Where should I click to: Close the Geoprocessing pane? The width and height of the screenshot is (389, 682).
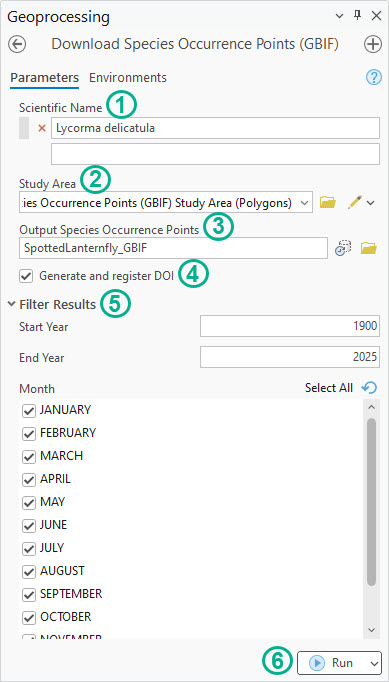coord(376,16)
